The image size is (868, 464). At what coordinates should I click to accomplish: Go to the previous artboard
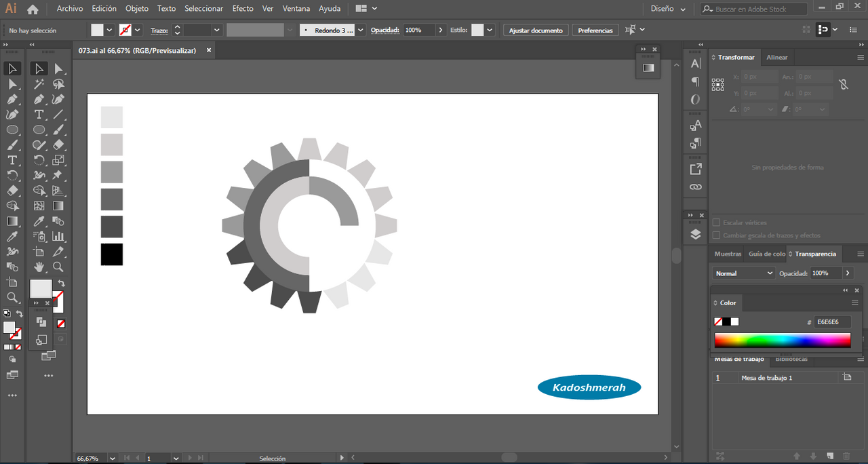(138, 459)
